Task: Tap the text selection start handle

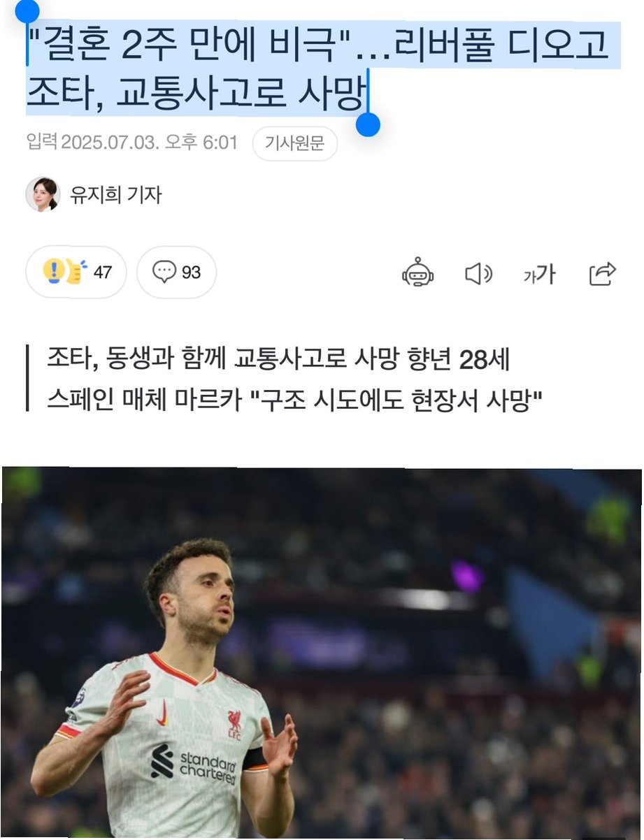Action: [27, 10]
